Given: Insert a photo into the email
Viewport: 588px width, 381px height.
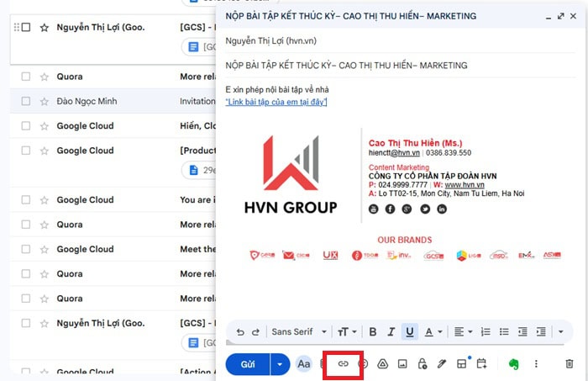Looking at the screenshot, I should 402,364.
